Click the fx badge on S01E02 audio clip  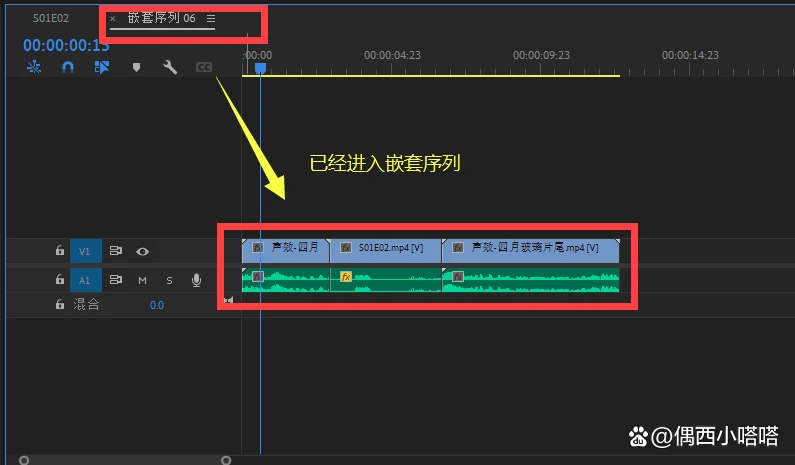pyautogui.click(x=346, y=276)
